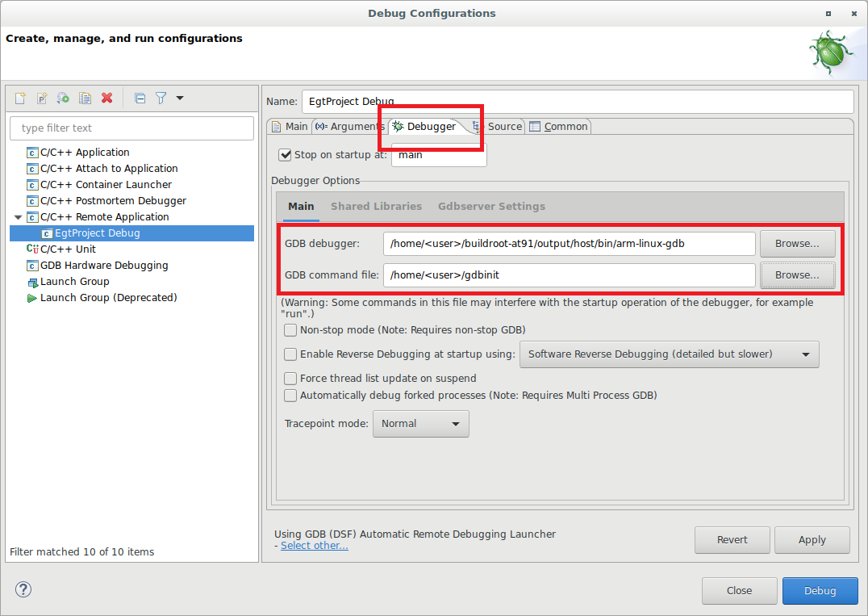Viewport: 868px width, 616px height.
Task: Collapse the C/C++ Remote Application branch
Action: point(18,216)
